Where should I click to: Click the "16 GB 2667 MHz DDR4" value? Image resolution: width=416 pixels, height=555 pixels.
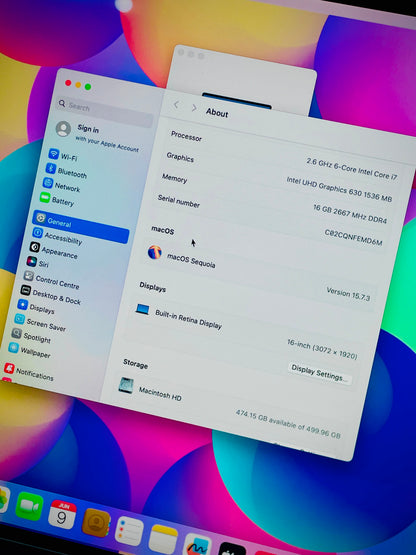point(350,214)
